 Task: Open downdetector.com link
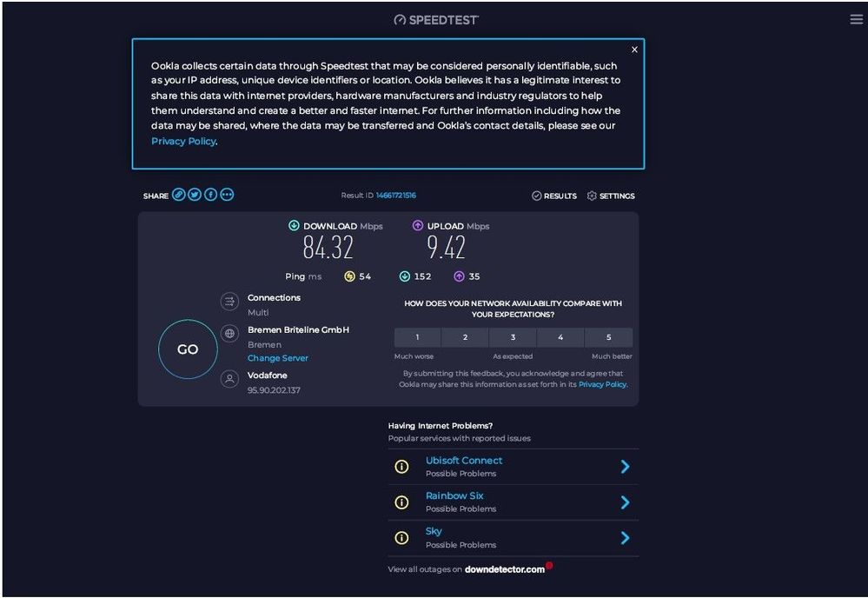pos(505,569)
